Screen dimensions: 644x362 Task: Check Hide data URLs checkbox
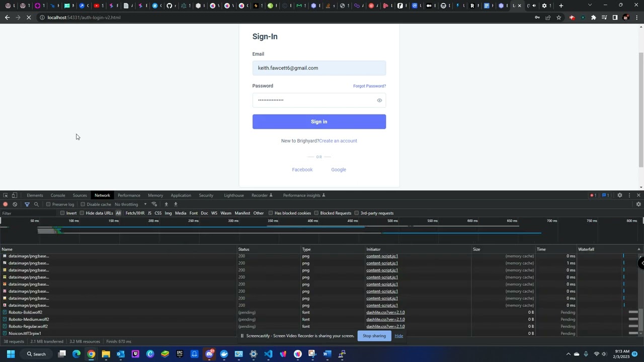82,213
